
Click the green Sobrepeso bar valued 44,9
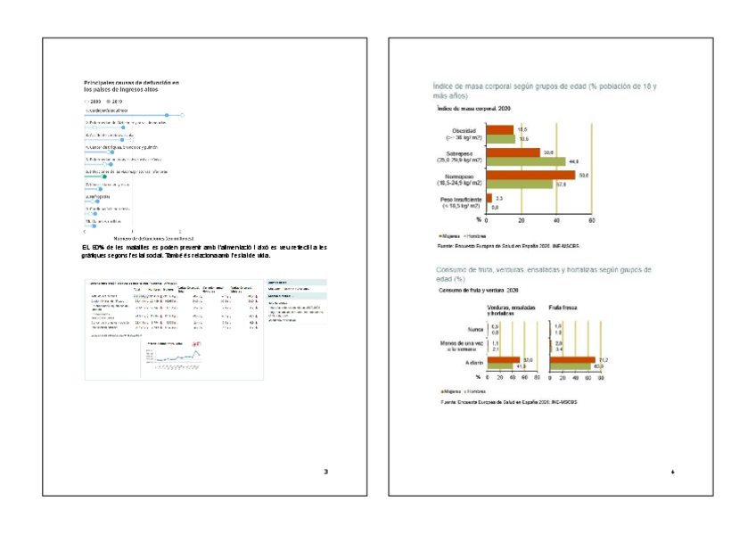coord(526,161)
